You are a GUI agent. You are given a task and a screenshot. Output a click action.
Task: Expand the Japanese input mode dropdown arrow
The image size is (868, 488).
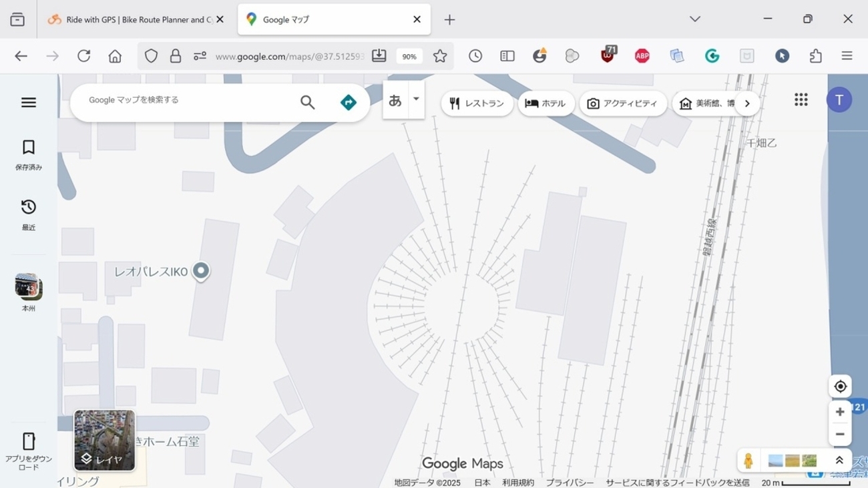[416, 99]
